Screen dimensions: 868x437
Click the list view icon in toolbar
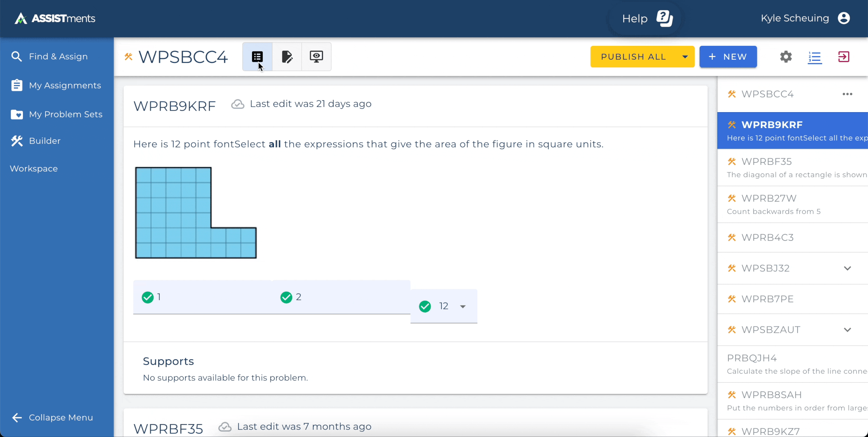click(x=257, y=57)
